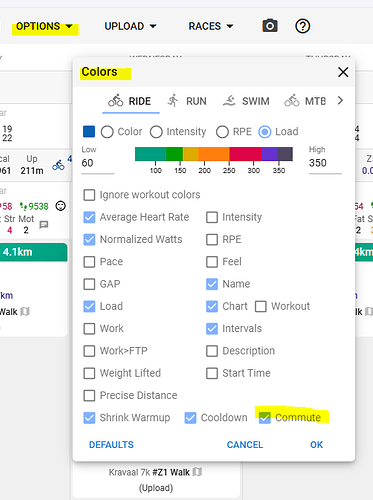
Task: Expand the UPLOAD dropdown
Action: click(130, 26)
